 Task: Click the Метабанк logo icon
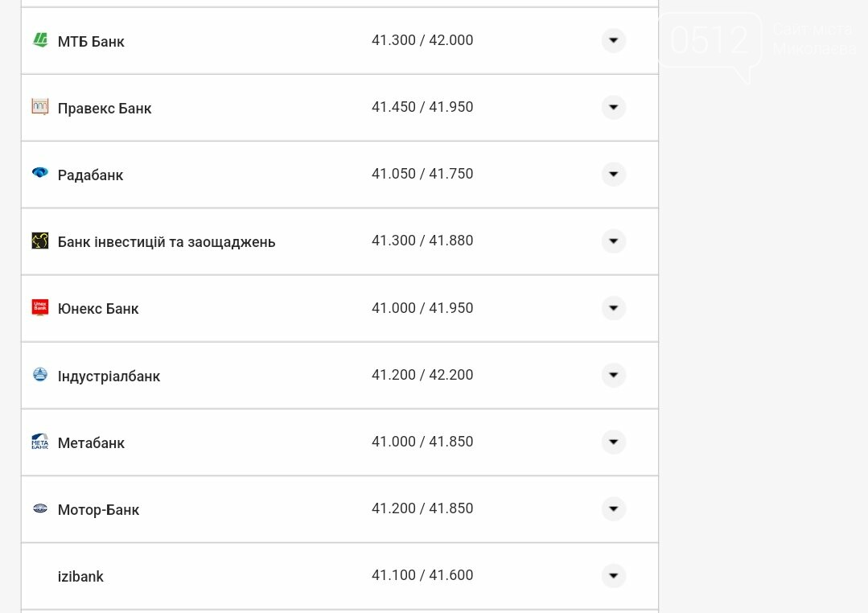coord(40,442)
